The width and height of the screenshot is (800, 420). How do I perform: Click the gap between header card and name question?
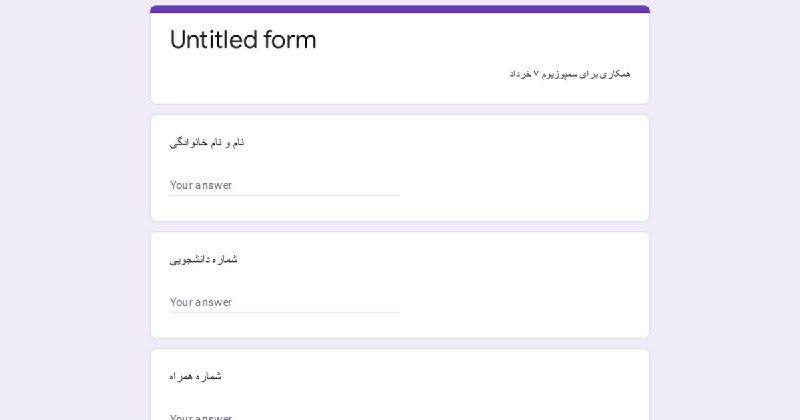pyautogui.click(x=400, y=109)
